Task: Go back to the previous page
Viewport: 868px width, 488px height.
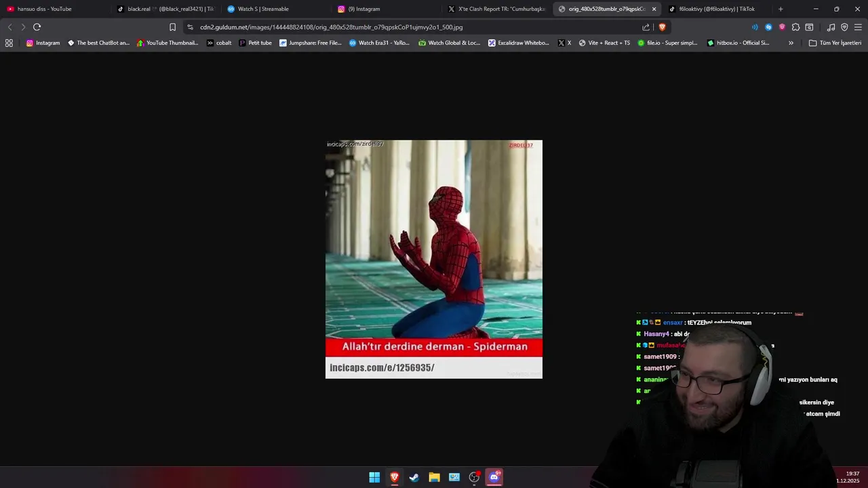Action: pos(9,27)
